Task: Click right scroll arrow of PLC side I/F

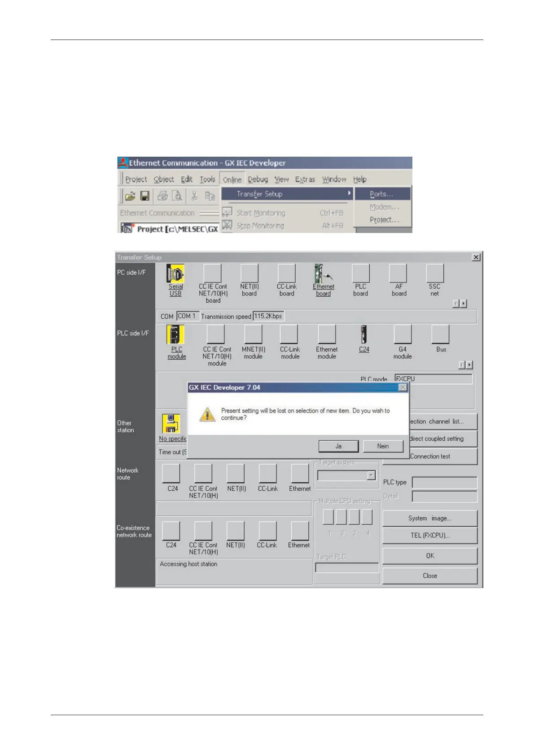Action: pyautogui.click(x=469, y=365)
